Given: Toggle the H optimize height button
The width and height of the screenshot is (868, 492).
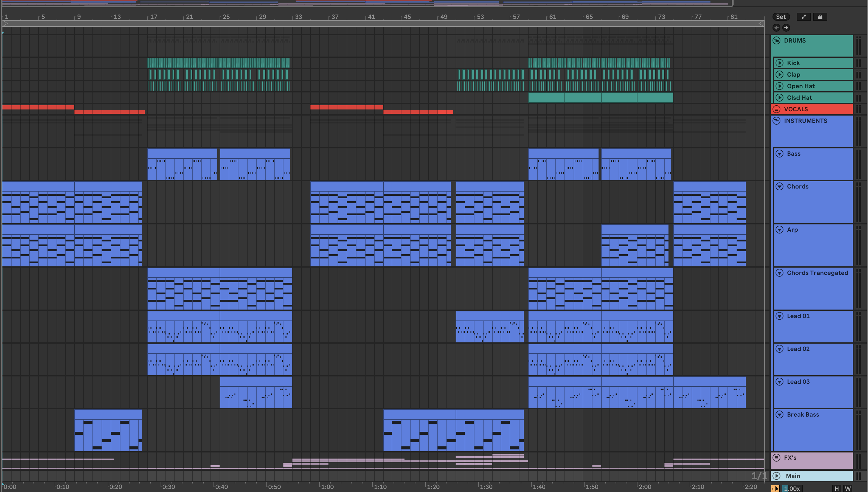Looking at the screenshot, I should pos(837,488).
